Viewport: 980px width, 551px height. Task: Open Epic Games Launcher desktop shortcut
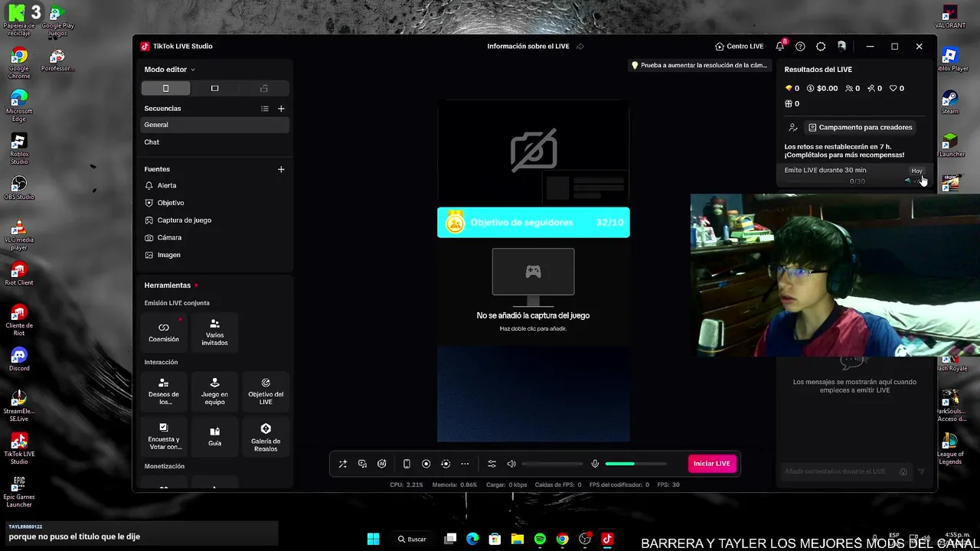click(19, 491)
